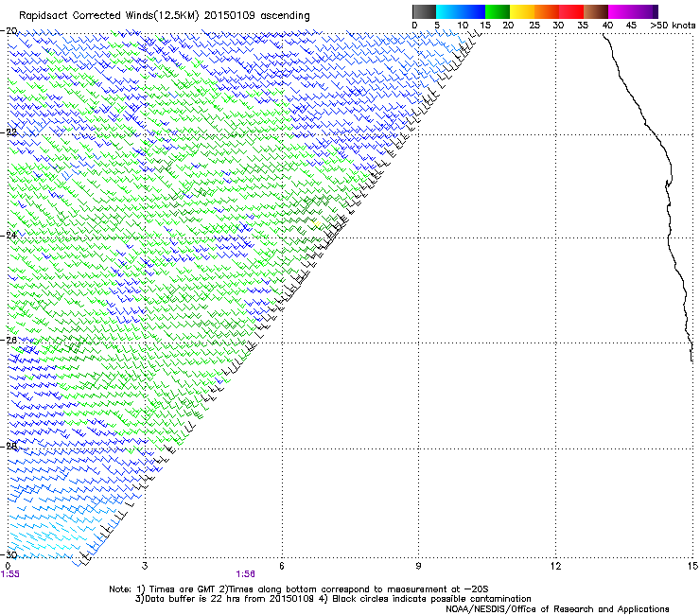The image size is (700, 615).
Task: Click the red 30-35 knots color segment
Action: tap(571, 11)
